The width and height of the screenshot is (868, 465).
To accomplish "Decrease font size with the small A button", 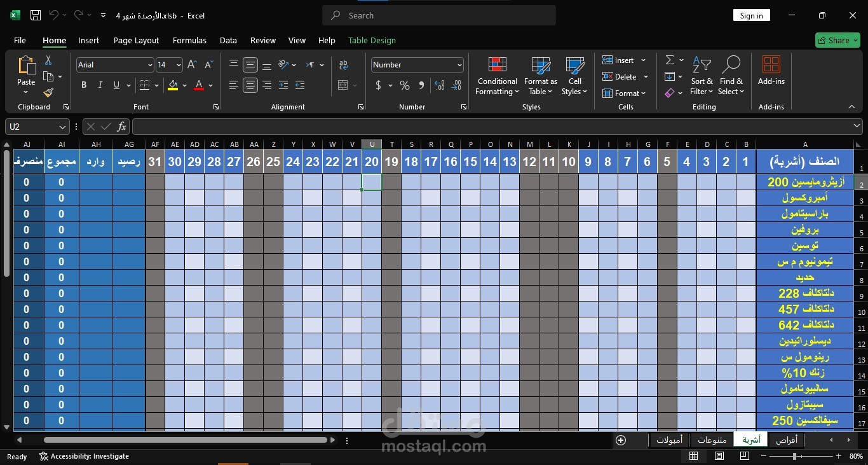I will (x=209, y=65).
